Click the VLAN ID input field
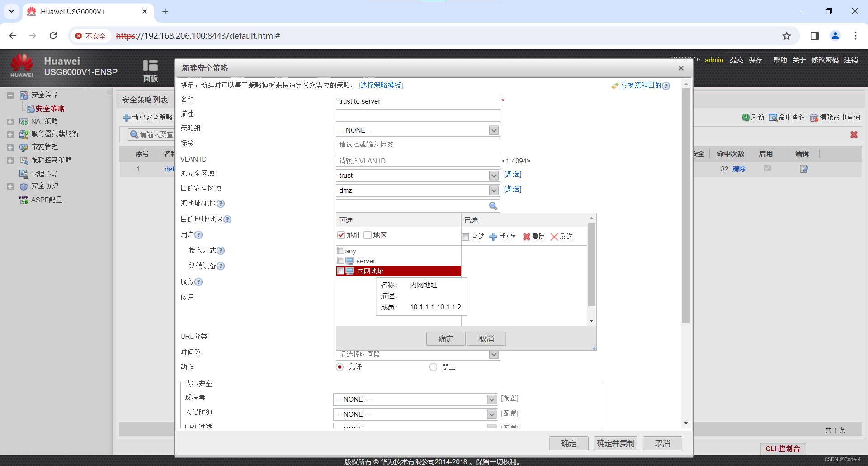This screenshot has height=466, width=868. (418, 161)
